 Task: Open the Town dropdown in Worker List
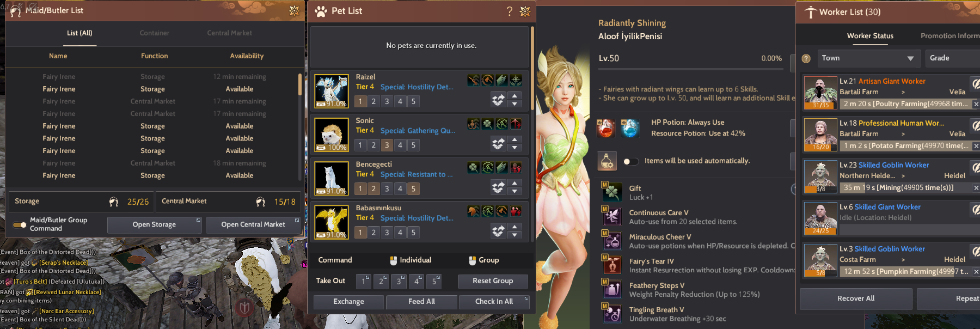tap(869, 58)
